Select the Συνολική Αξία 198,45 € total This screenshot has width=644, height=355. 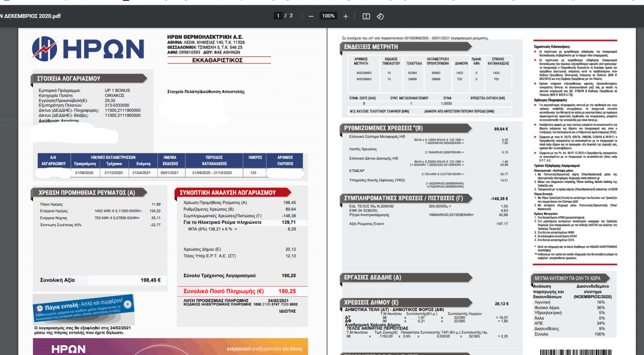100,280
